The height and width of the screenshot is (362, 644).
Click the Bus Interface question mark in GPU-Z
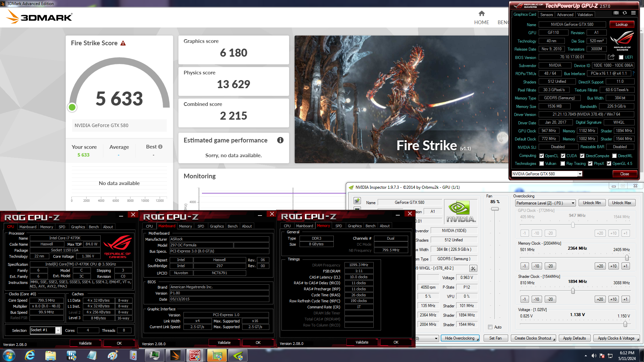click(x=633, y=73)
